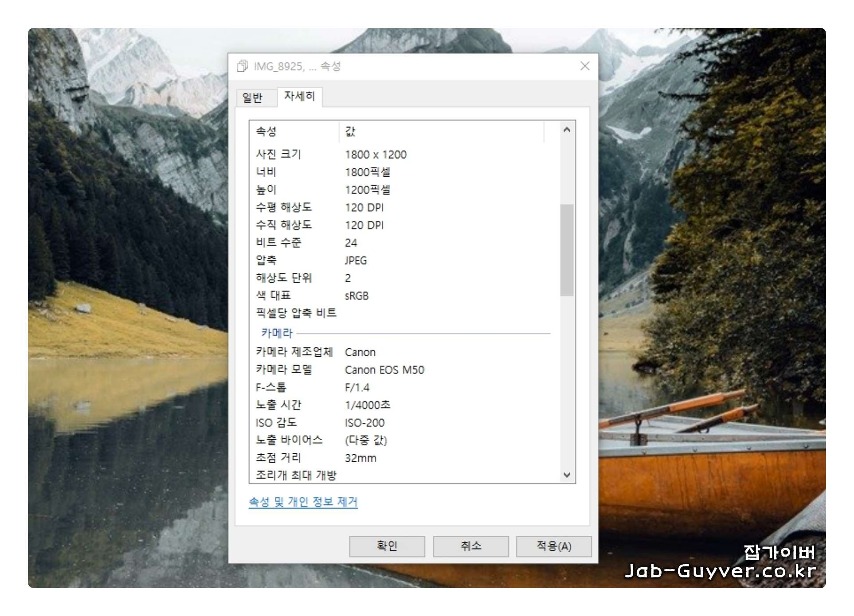Click the 초점 거리 32mm value
The image size is (854, 616).
coord(360,458)
